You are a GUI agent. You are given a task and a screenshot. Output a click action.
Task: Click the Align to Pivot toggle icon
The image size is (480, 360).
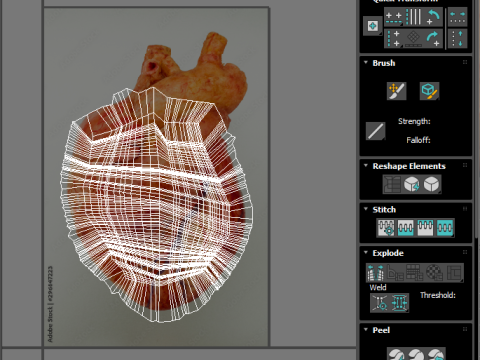[x=373, y=26]
